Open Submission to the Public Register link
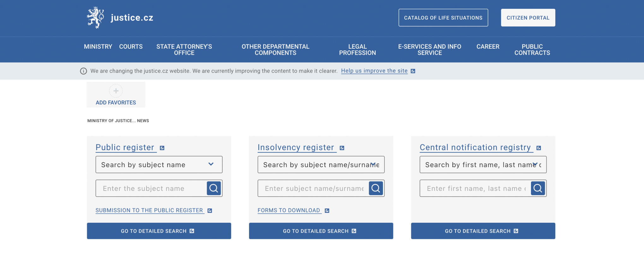Viewport: 644px width, 255px height. (149, 210)
